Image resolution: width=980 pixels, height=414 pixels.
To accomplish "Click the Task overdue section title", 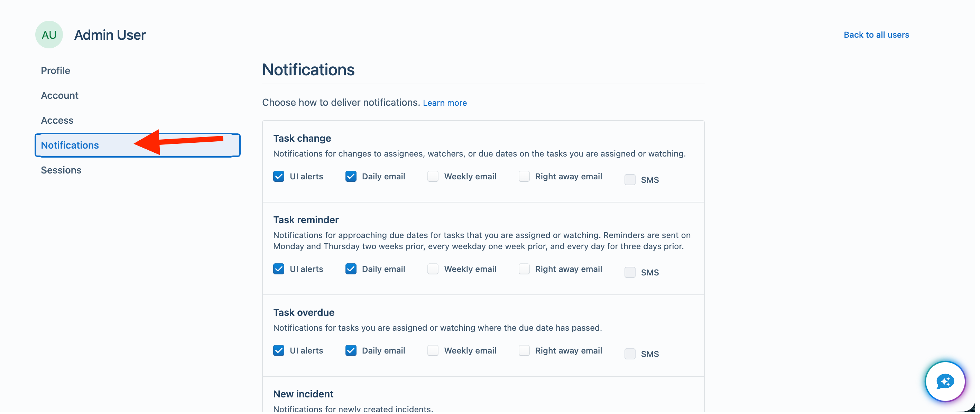I will [304, 313].
